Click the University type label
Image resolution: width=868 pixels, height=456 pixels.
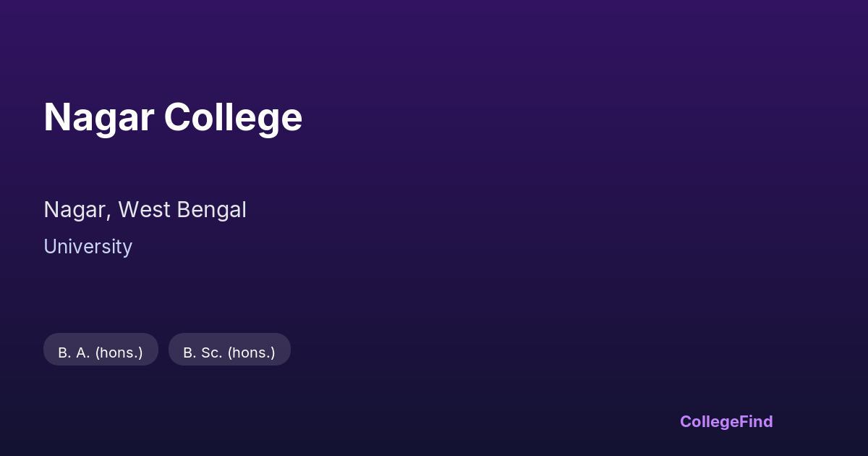(x=88, y=247)
